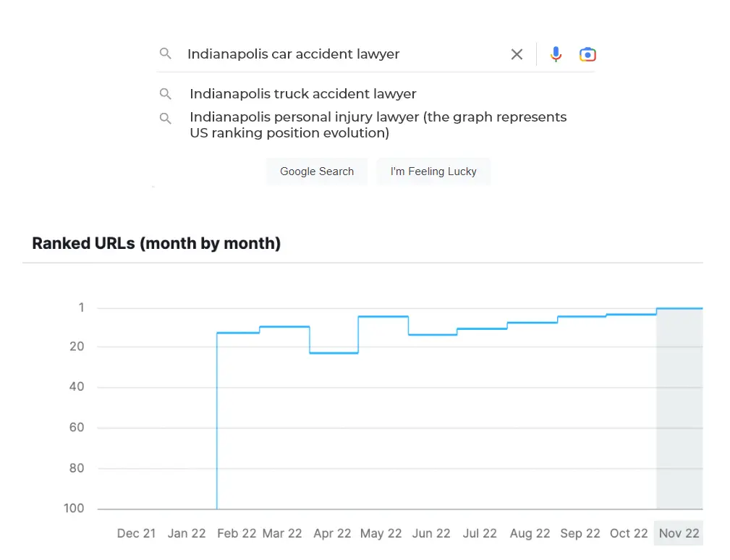The height and width of the screenshot is (560, 730).
Task: Select the Aug 22 month label
Action: pyautogui.click(x=530, y=533)
